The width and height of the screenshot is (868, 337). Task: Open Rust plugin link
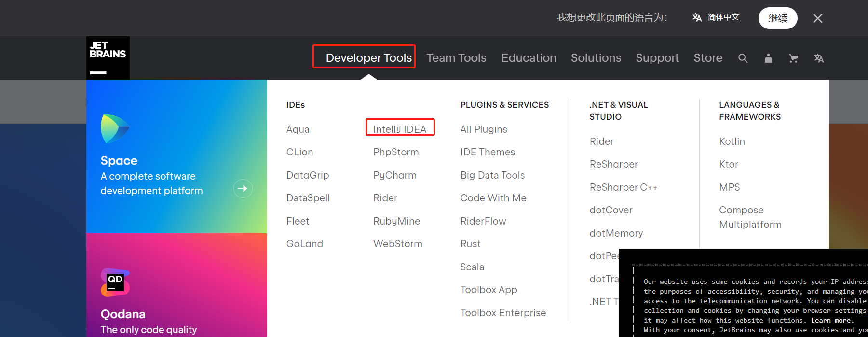(471, 244)
